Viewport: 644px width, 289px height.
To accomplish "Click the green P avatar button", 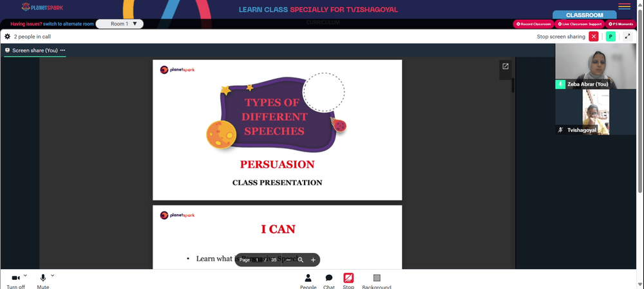I will 611,37.
